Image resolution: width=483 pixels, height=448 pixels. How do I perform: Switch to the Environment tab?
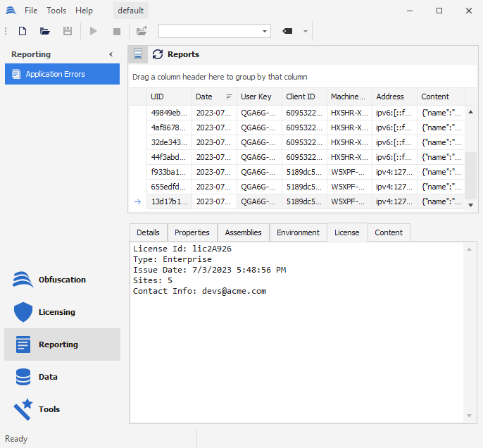click(x=298, y=232)
